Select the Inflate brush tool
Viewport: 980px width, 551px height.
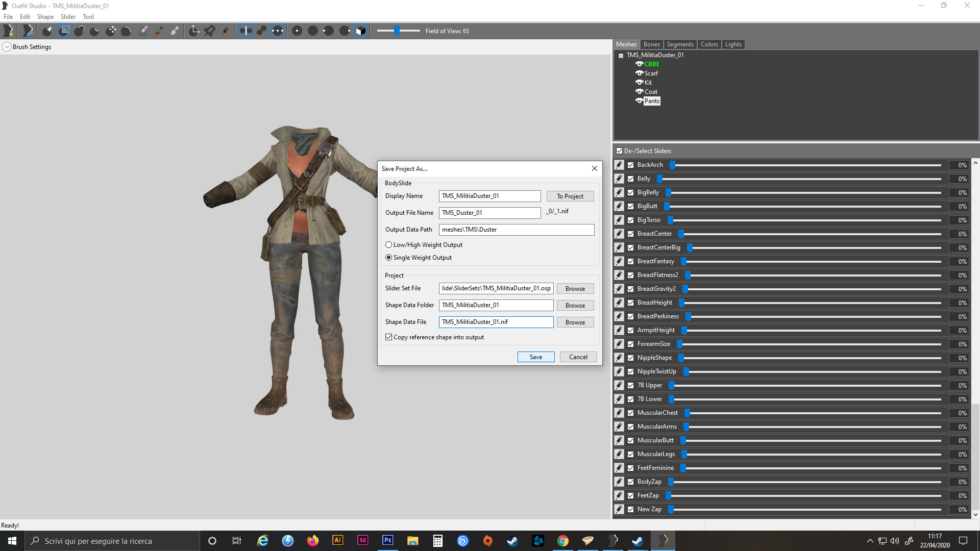[x=79, y=31]
